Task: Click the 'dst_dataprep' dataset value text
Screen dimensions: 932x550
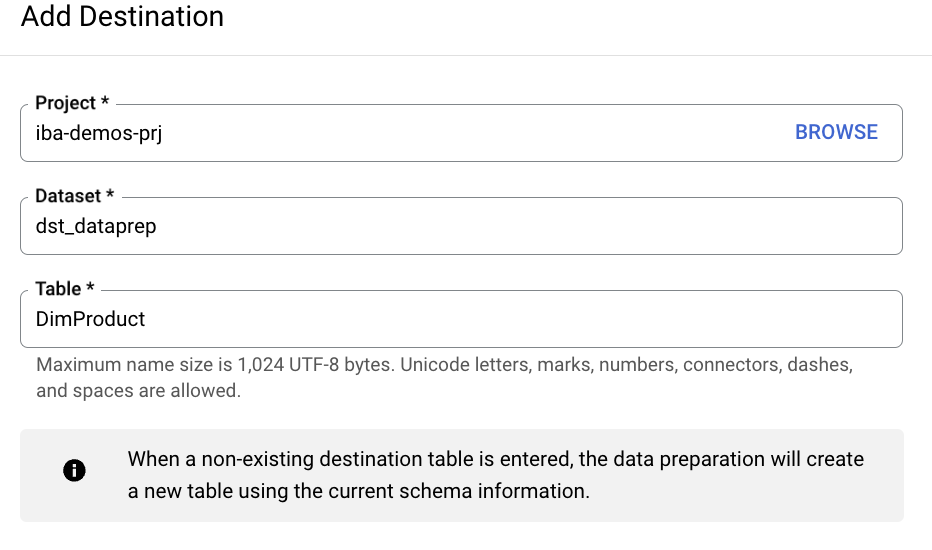Action: pos(96,226)
